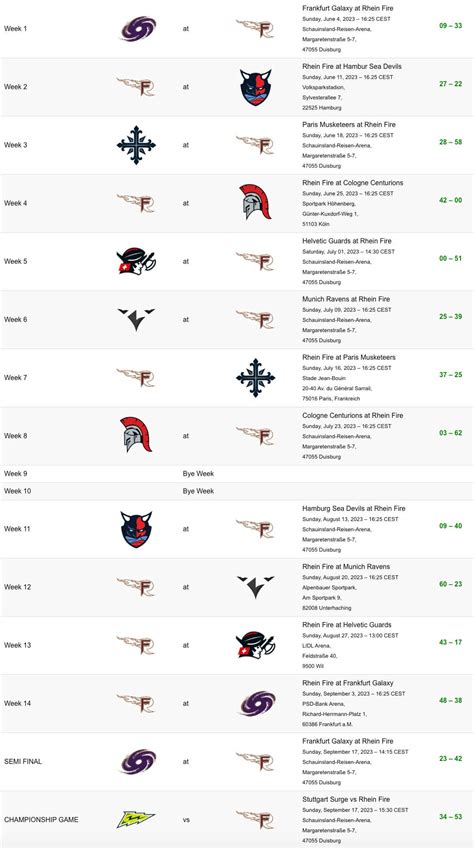Open the Helvetic Guards logo in Week 5
This screenshot has height=848, width=474.
click(136, 261)
